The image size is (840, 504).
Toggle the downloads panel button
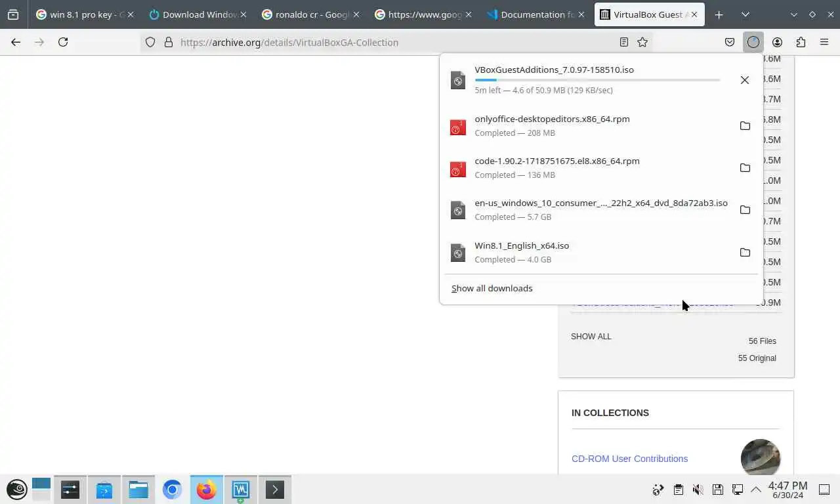[753, 42]
